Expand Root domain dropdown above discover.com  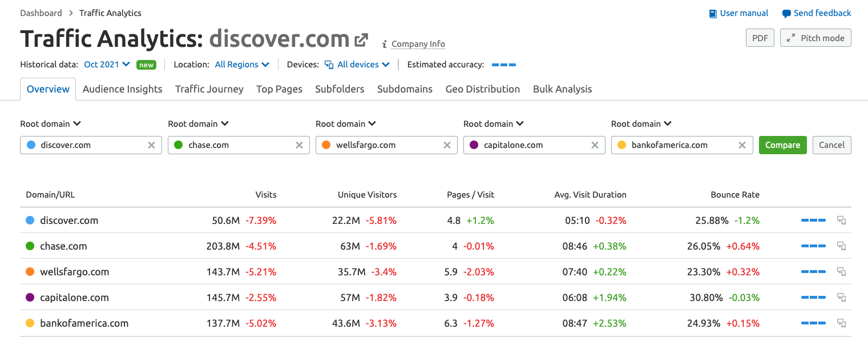[51, 123]
